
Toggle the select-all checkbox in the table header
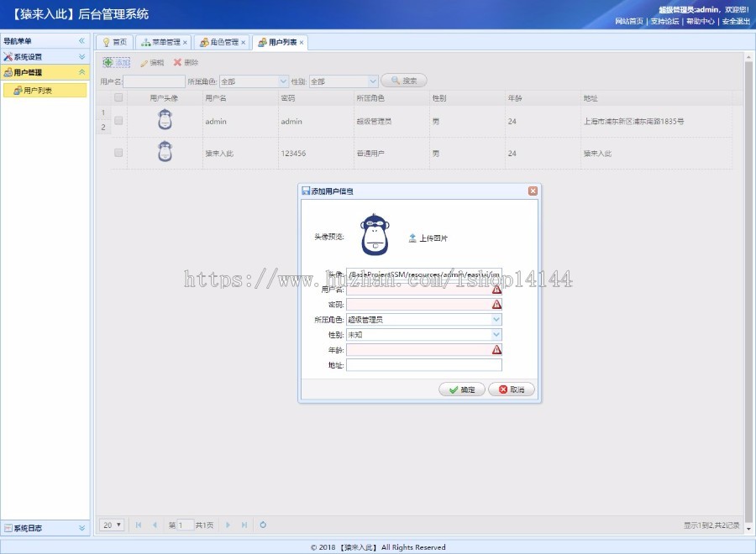coord(117,97)
